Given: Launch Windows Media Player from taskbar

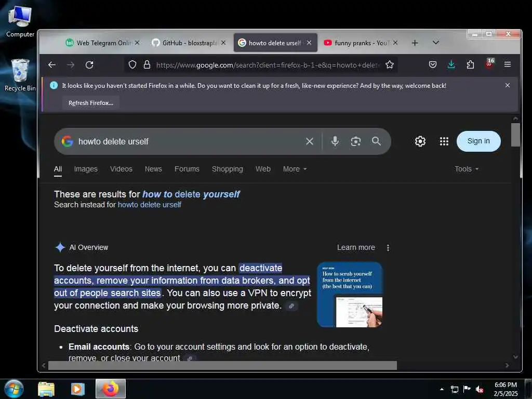Looking at the screenshot, I should click(78, 389).
